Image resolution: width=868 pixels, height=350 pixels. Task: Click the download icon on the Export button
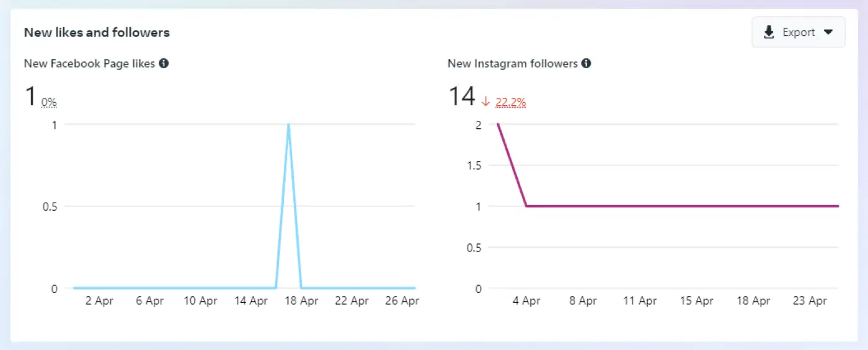[x=769, y=32]
